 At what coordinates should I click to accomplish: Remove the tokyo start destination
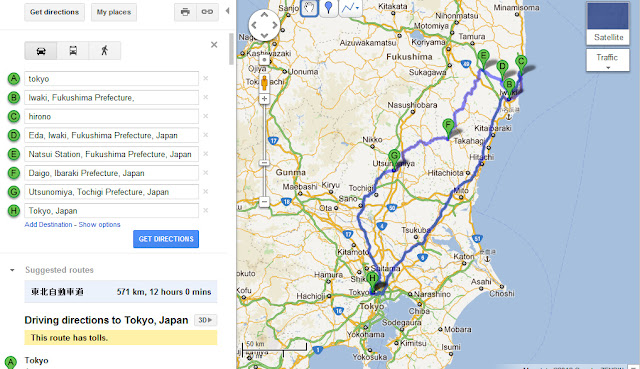click(x=206, y=78)
